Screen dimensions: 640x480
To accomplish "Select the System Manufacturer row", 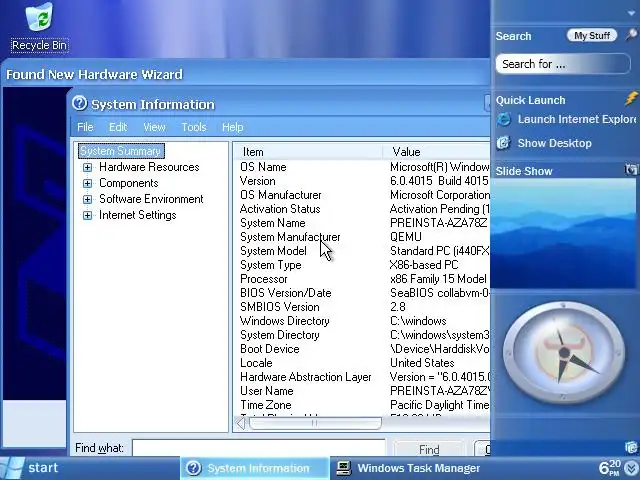I will point(364,237).
